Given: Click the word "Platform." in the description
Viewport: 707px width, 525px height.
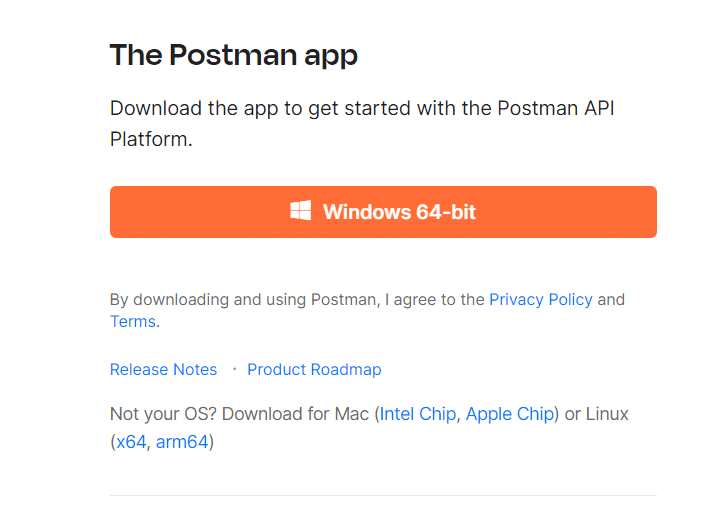Looking at the screenshot, I should pyautogui.click(x=150, y=139).
